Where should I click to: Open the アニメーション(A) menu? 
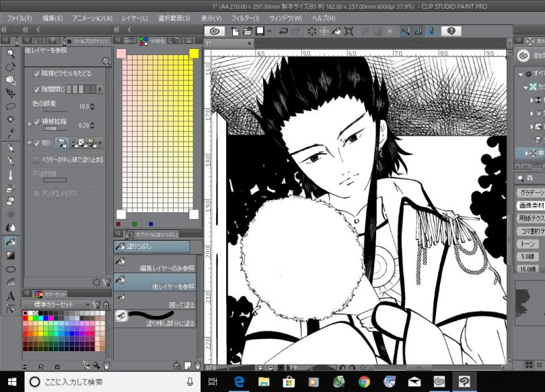click(x=93, y=18)
